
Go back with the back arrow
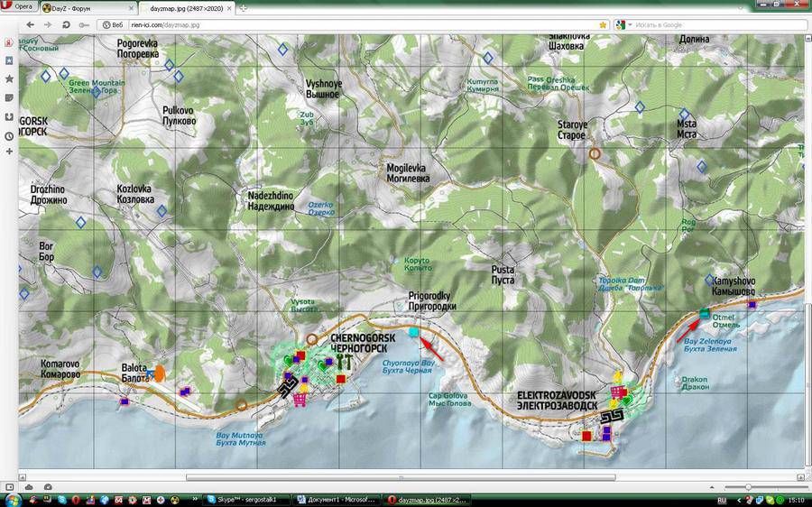click(30, 24)
